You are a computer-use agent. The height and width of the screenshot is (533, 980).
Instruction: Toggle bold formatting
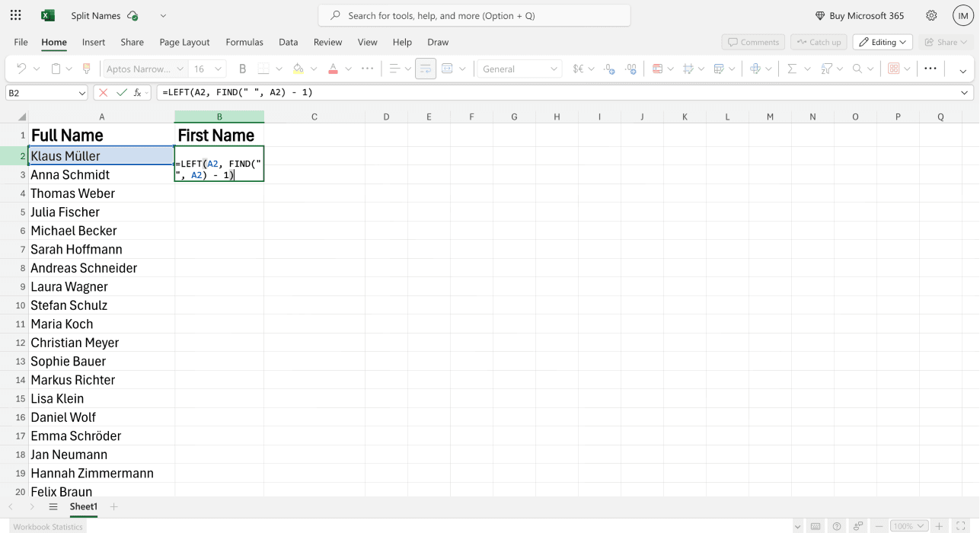[x=242, y=69]
